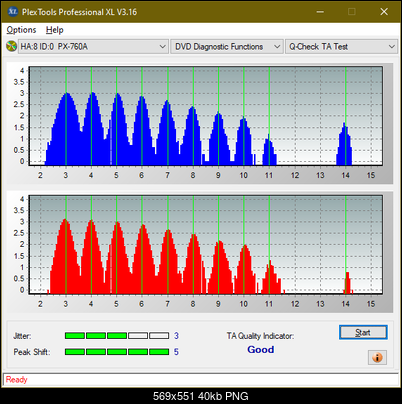Click the Jitter value 3
Screen dimensions: 402x404
pos(176,336)
